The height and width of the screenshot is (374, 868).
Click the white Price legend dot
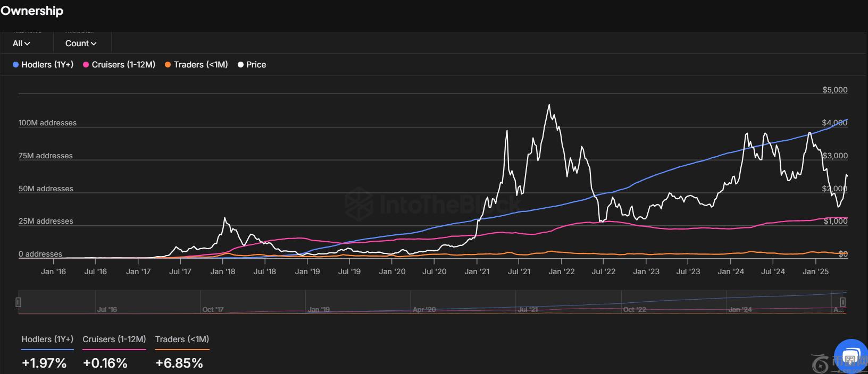click(240, 65)
